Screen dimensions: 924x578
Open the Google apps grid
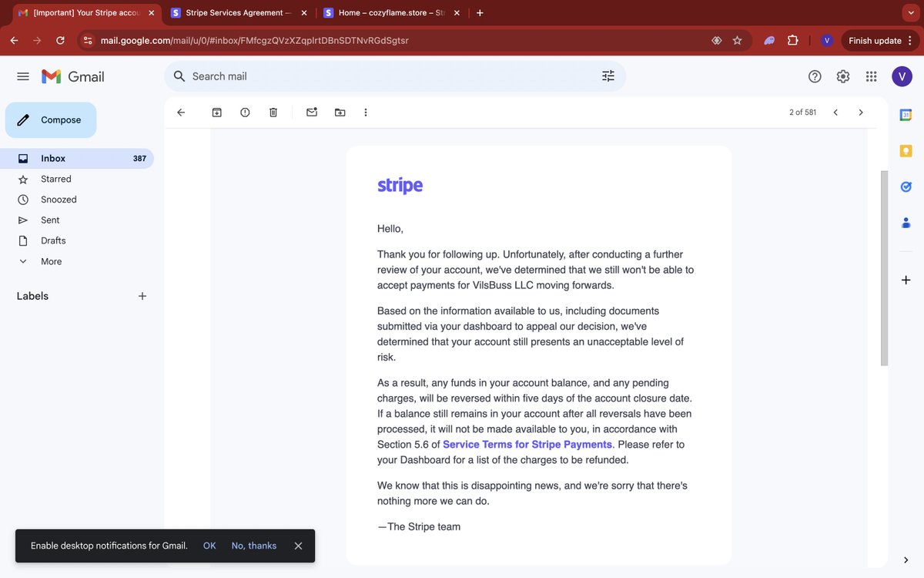click(872, 76)
